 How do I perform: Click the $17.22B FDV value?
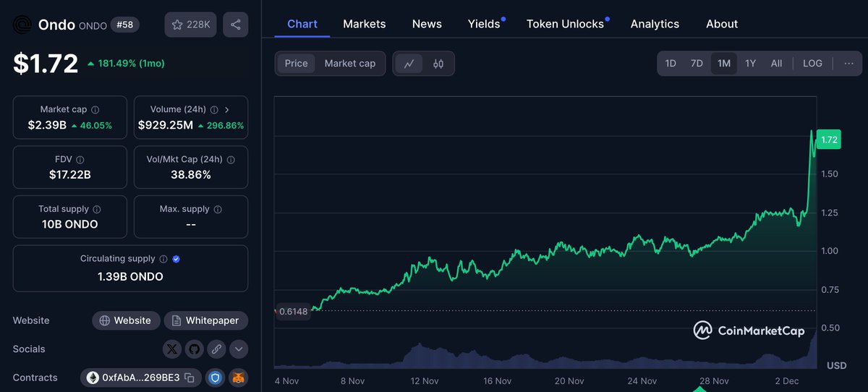click(x=70, y=174)
